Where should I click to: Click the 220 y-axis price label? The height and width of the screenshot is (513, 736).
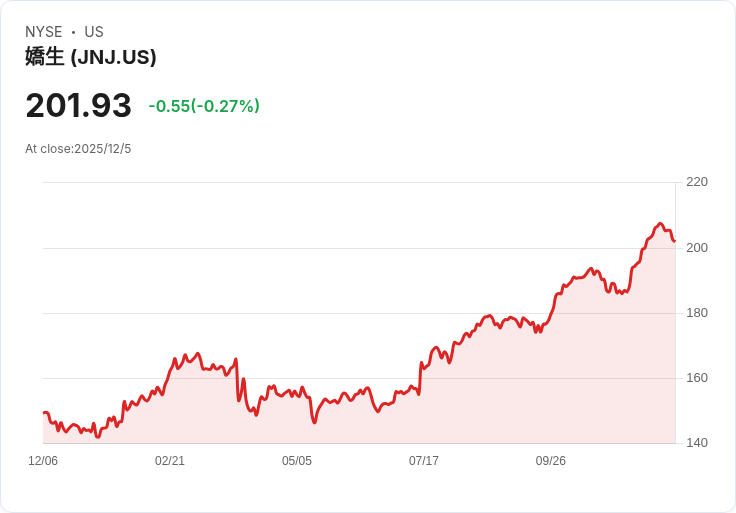coord(697,182)
